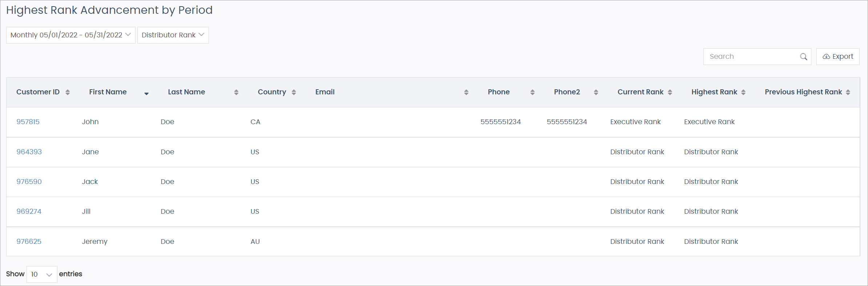Click customer ID 976625 link
Screen dimensions: 868x286
click(29, 242)
